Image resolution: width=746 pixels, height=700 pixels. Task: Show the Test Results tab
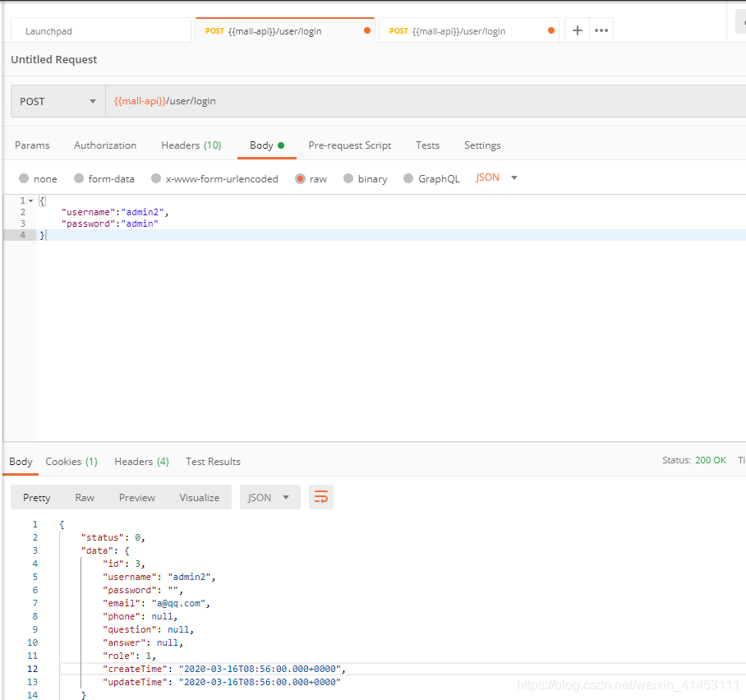point(213,462)
